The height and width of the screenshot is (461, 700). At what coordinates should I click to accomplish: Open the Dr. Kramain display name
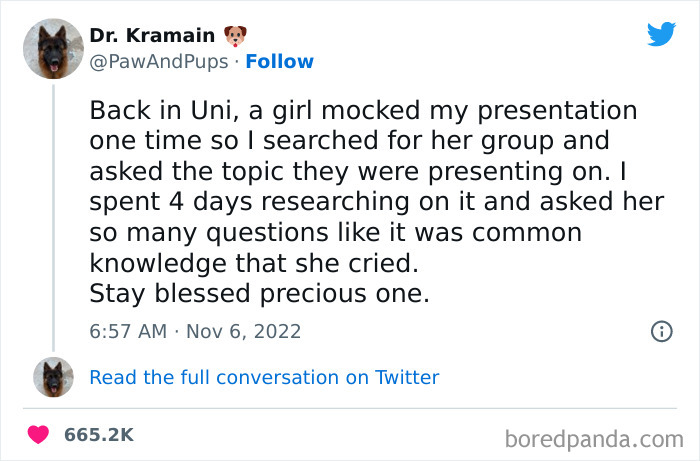point(152,36)
